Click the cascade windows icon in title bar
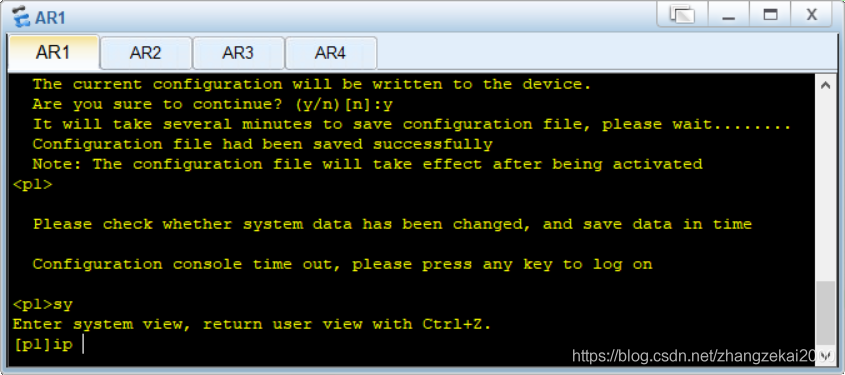Screen dimensions: 845x375 pyautogui.click(x=682, y=15)
